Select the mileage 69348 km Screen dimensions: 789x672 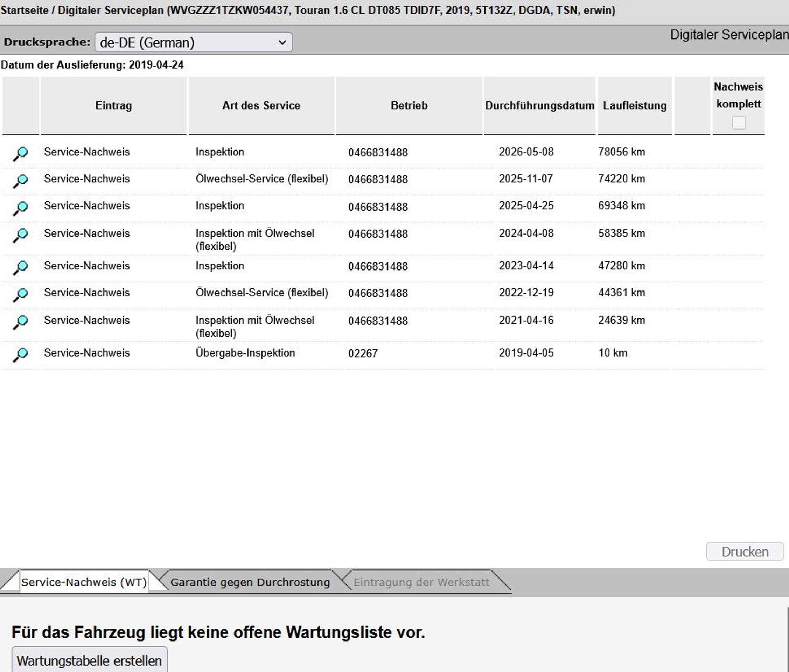point(621,205)
